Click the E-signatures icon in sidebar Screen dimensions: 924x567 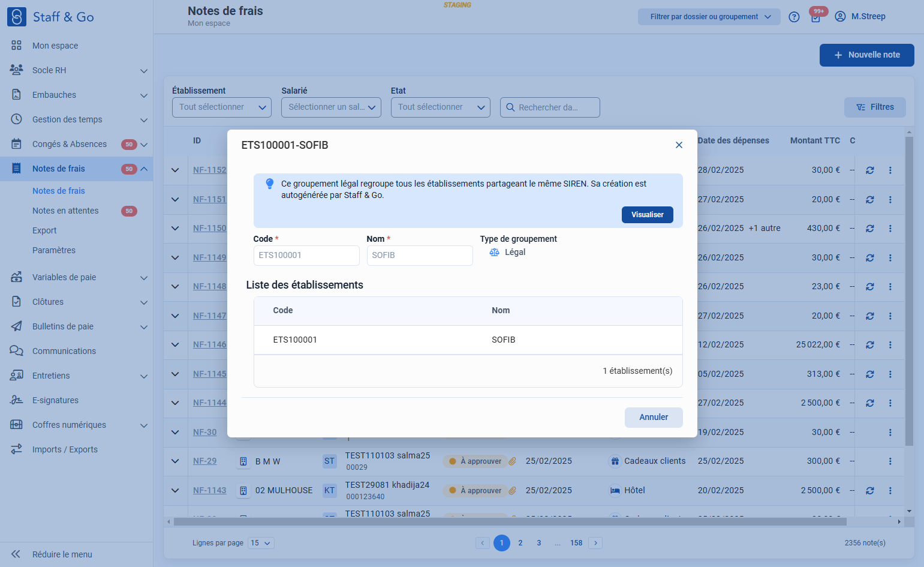16,400
